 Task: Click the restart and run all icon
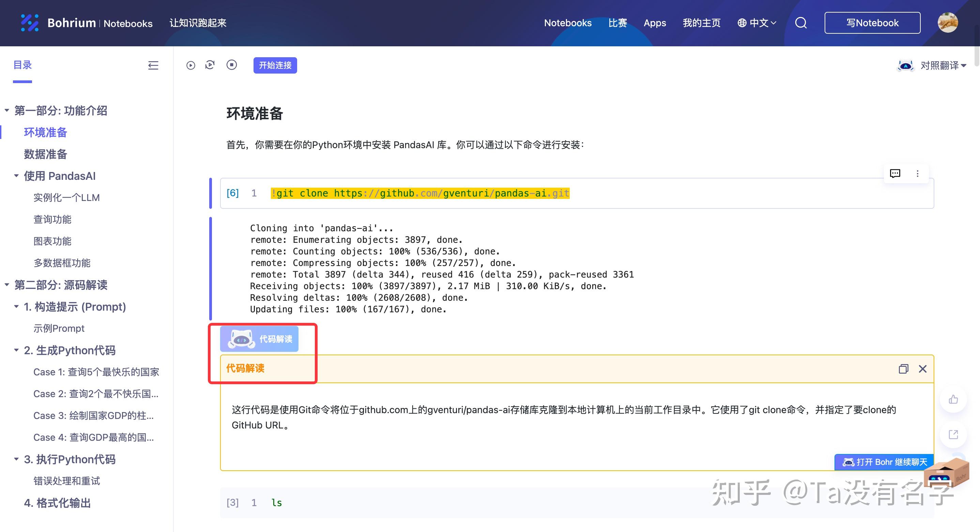coord(210,65)
